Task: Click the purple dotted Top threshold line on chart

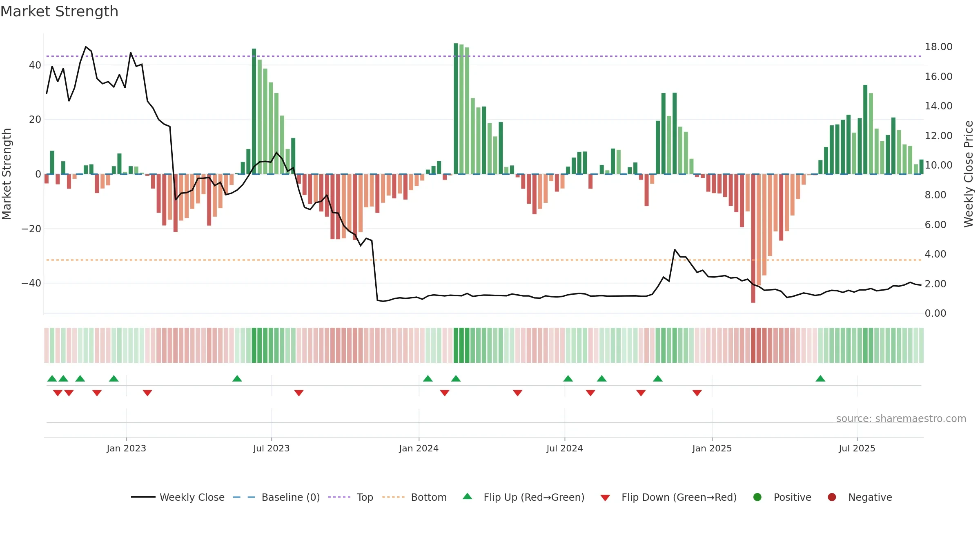Action: tap(484, 56)
